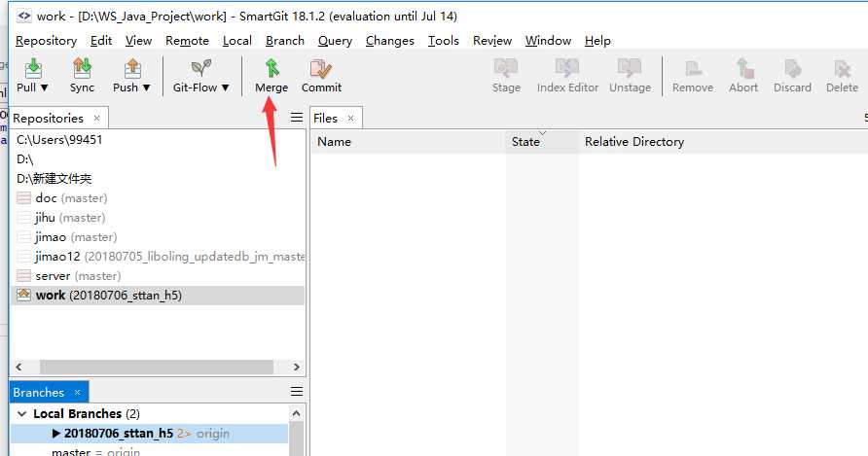Open the Branch menu
The image size is (868, 456).
[285, 41]
